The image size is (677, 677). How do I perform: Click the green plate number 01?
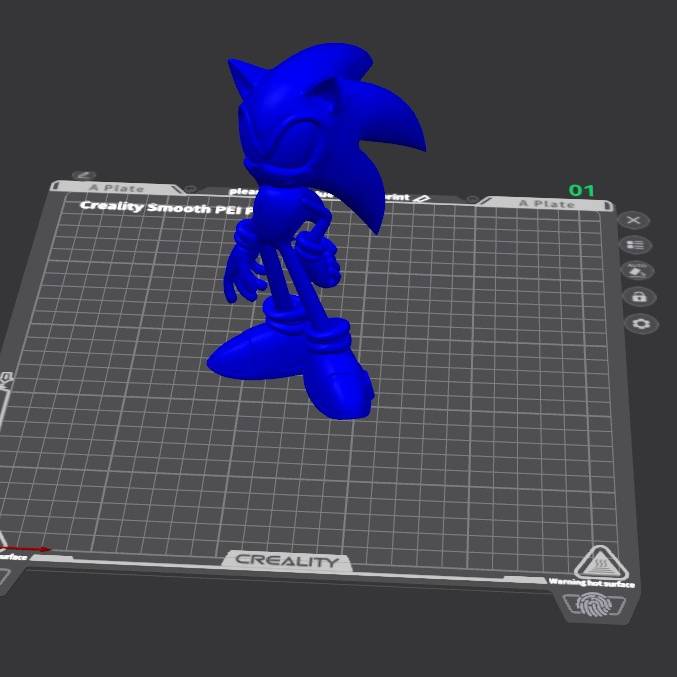pos(582,190)
